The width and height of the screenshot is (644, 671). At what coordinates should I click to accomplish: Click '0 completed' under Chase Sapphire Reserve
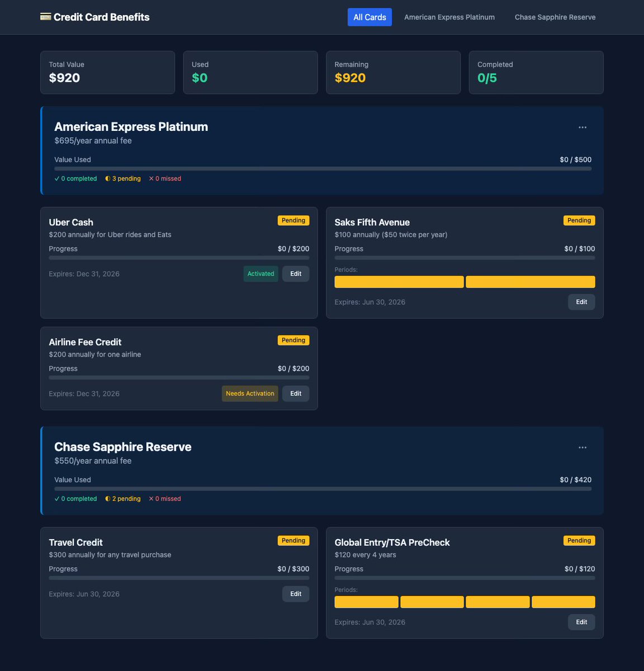(x=75, y=499)
